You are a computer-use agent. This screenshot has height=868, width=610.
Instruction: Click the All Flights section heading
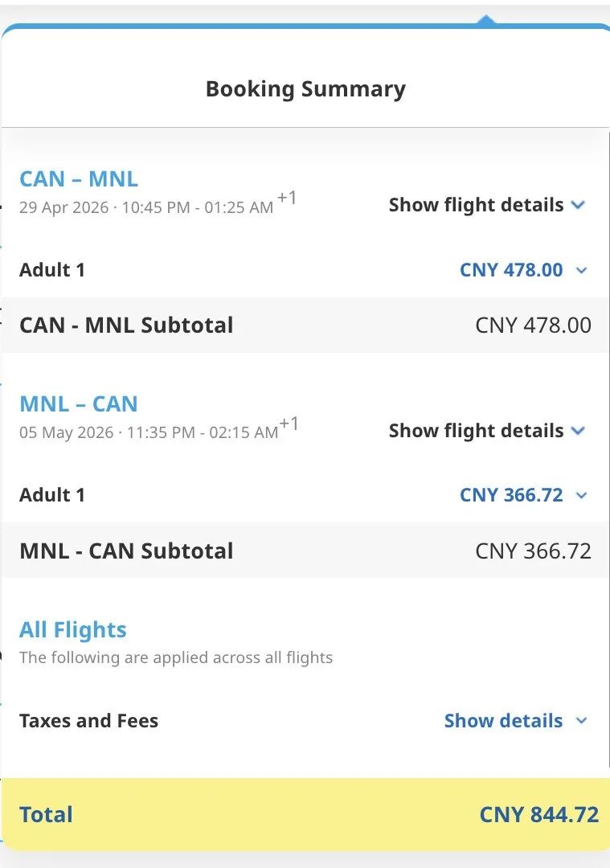(x=73, y=629)
